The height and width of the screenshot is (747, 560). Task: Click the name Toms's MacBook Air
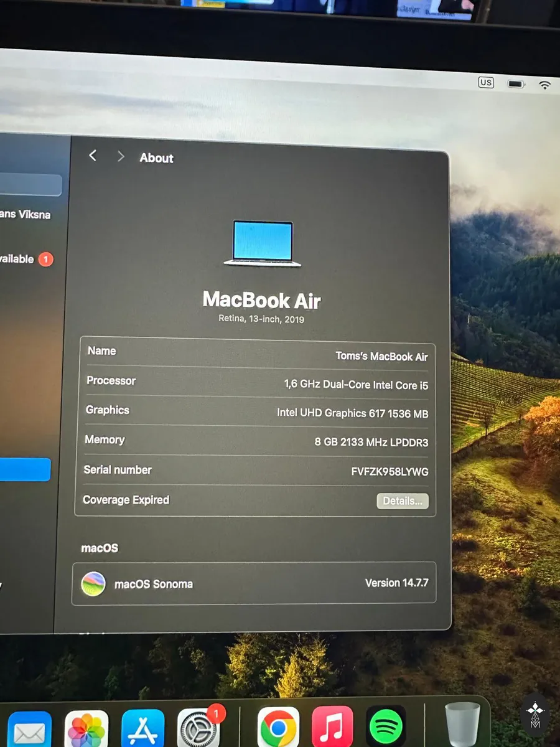tap(381, 356)
